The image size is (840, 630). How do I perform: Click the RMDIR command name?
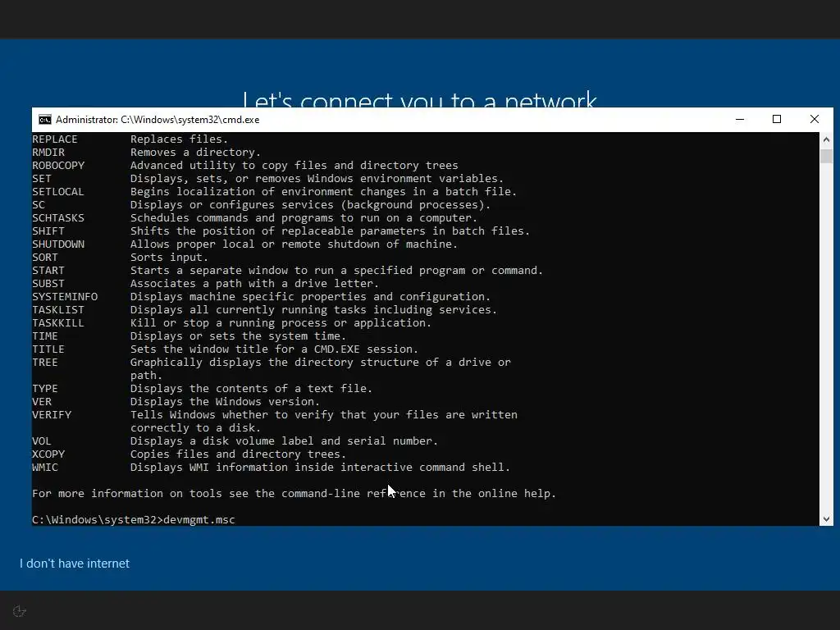(48, 153)
